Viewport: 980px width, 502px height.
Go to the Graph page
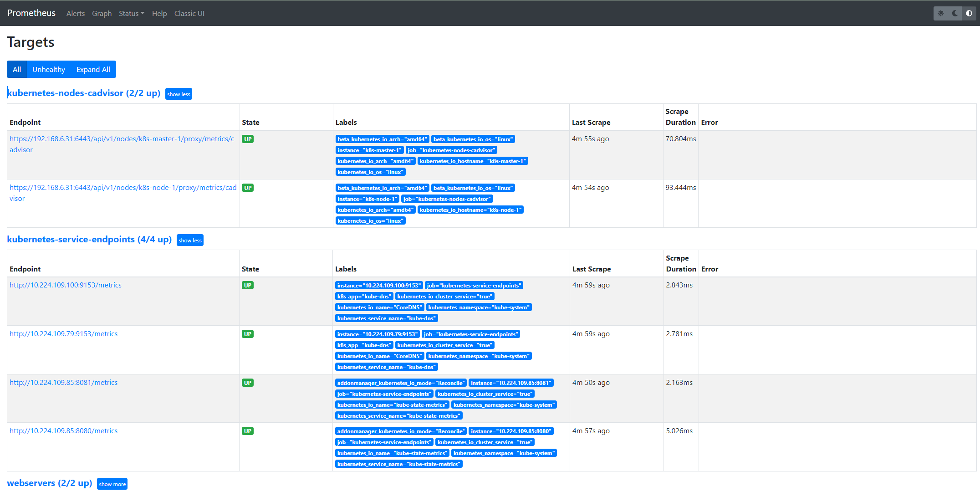click(x=102, y=13)
